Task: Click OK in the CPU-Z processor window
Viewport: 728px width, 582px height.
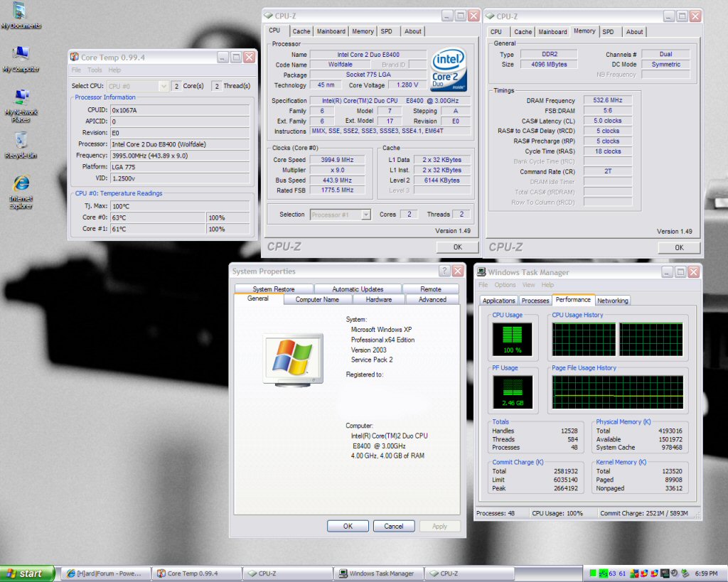Action: (x=457, y=247)
